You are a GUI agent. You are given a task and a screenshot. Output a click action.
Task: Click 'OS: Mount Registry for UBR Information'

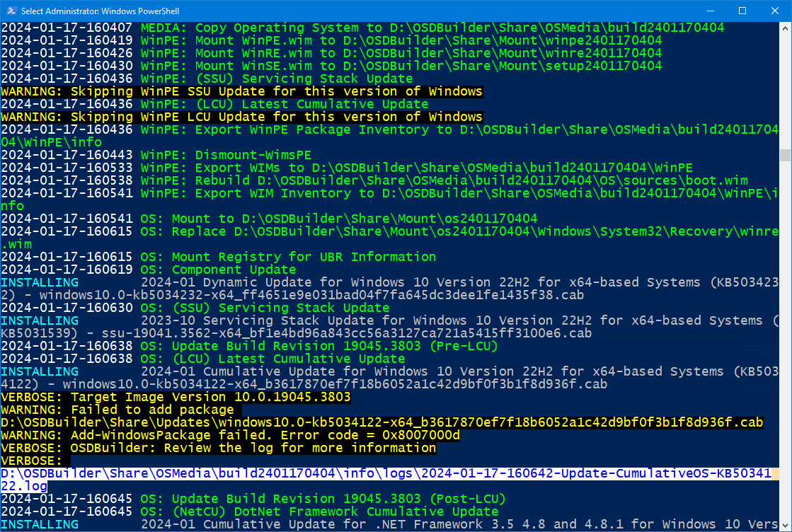pyautogui.click(x=218, y=257)
